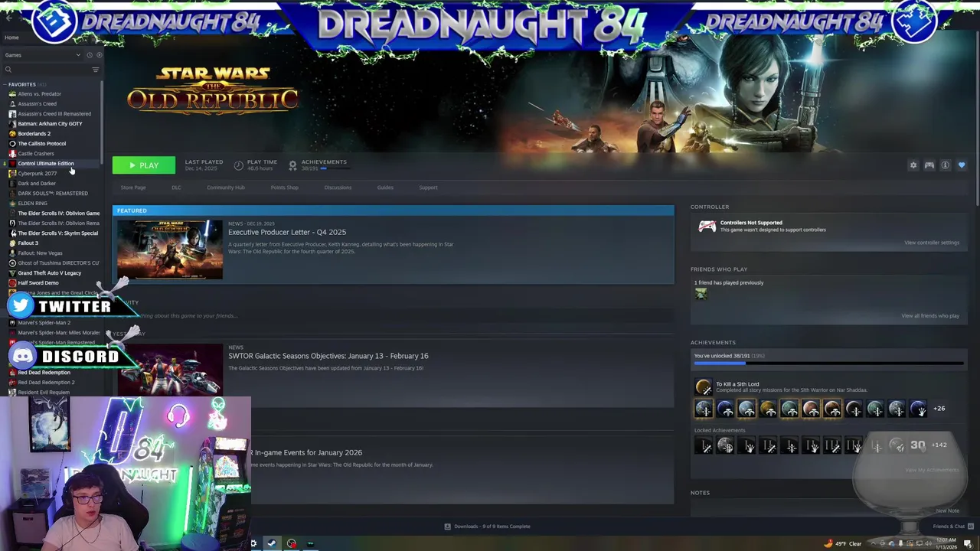Expand the system tray hidden icons chevron
Screen dimensions: 980x551
coord(873,543)
